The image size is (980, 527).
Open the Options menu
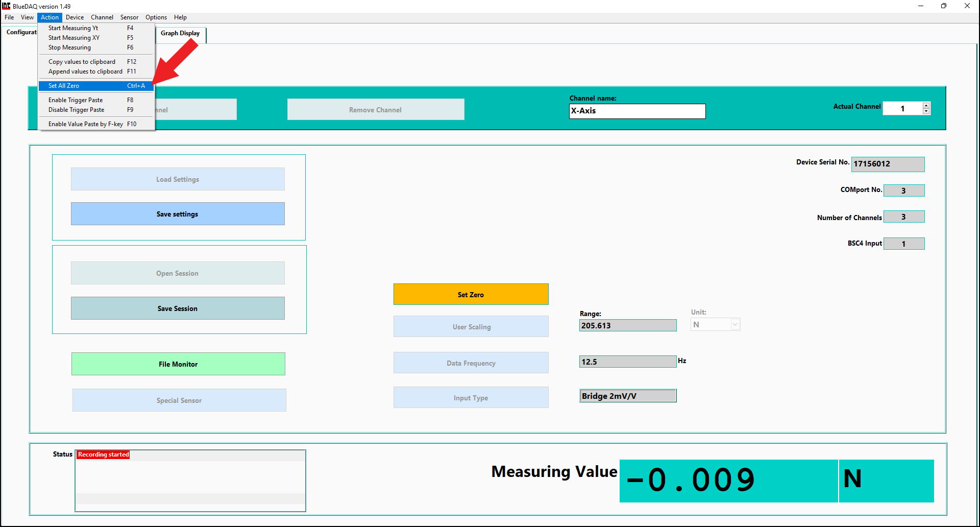coord(156,17)
